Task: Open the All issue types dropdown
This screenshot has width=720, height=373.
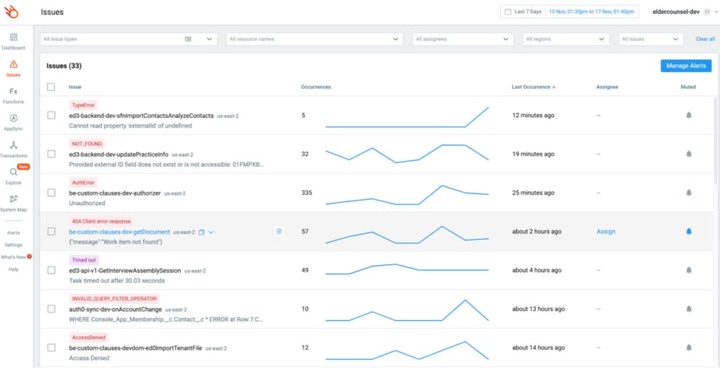Action: (x=129, y=40)
